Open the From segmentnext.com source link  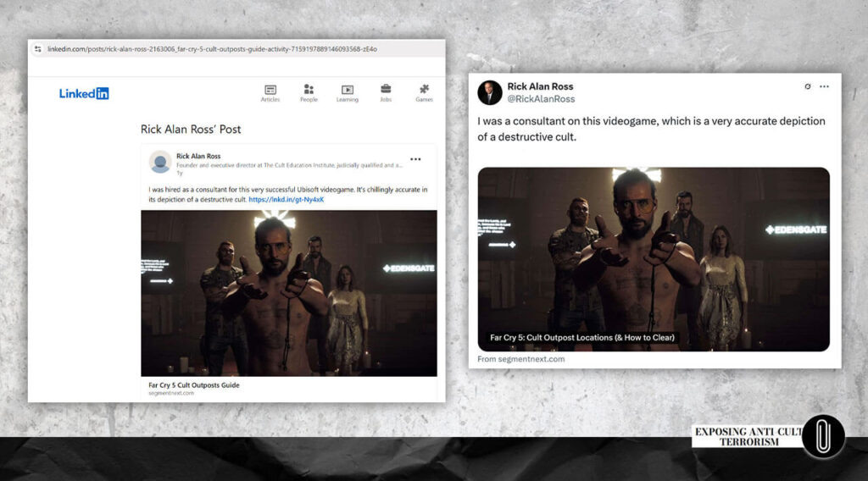521,359
